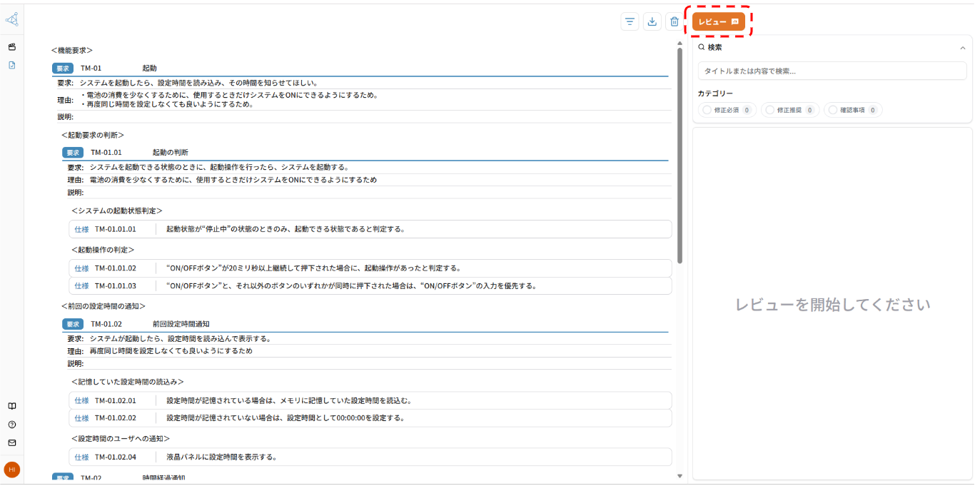Download the requirements document
The width and height of the screenshot is (980, 486).
pos(652,21)
